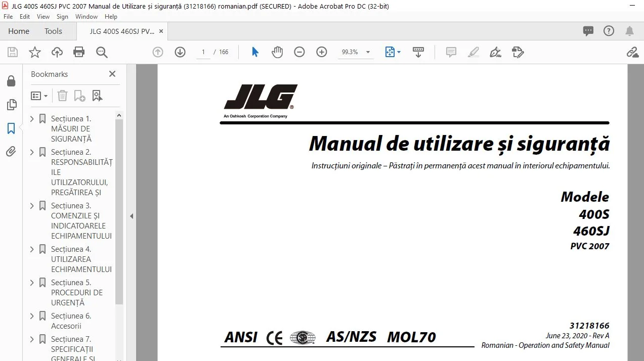The image size is (644, 361).
Task: Open the notifications bell
Action: [x=630, y=31]
